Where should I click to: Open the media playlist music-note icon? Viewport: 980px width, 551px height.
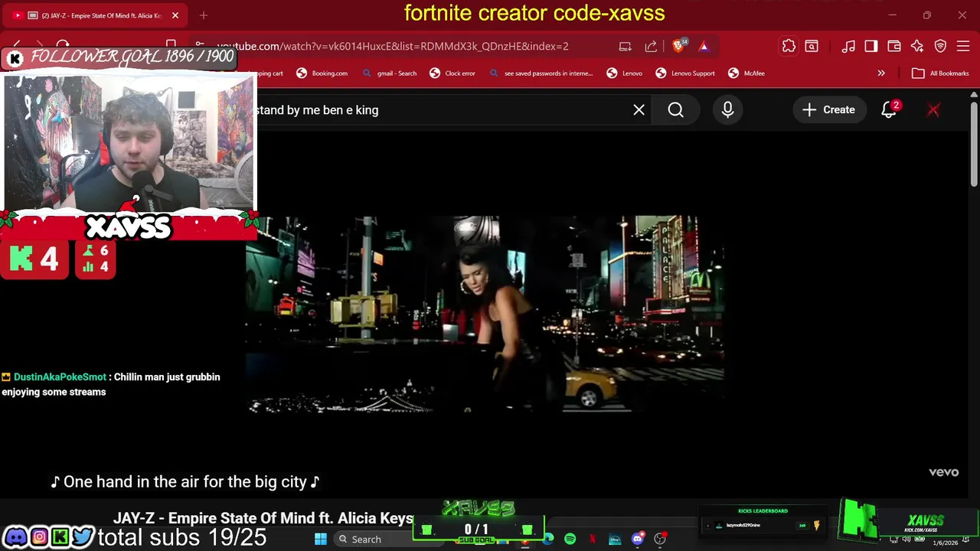848,46
